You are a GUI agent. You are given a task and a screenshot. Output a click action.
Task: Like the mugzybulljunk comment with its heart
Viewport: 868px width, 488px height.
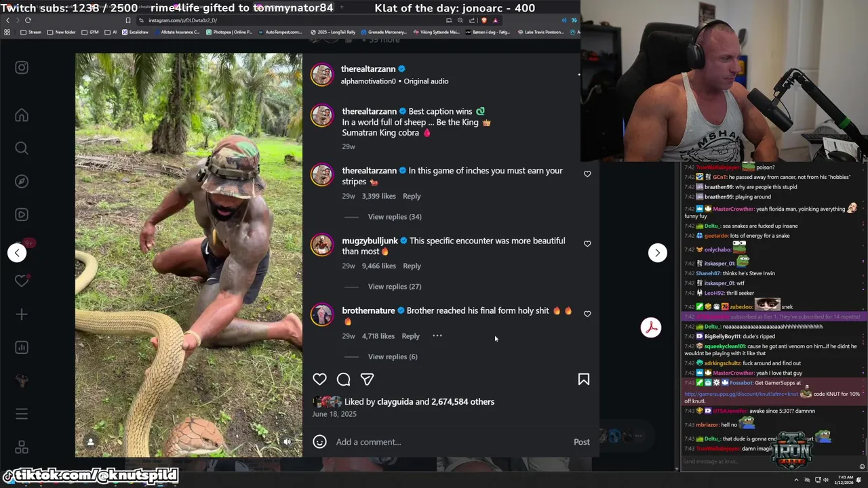[x=587, y=243]
